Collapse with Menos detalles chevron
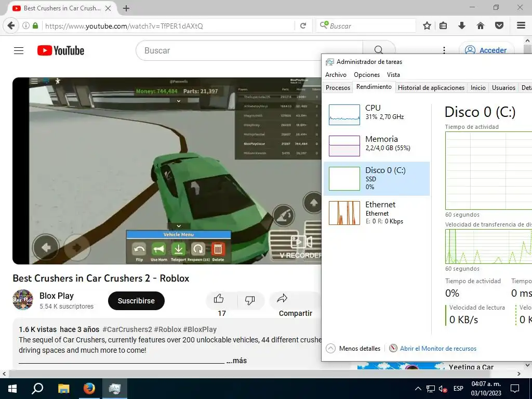Screen dimensions: 532x399 click(330, 349)
